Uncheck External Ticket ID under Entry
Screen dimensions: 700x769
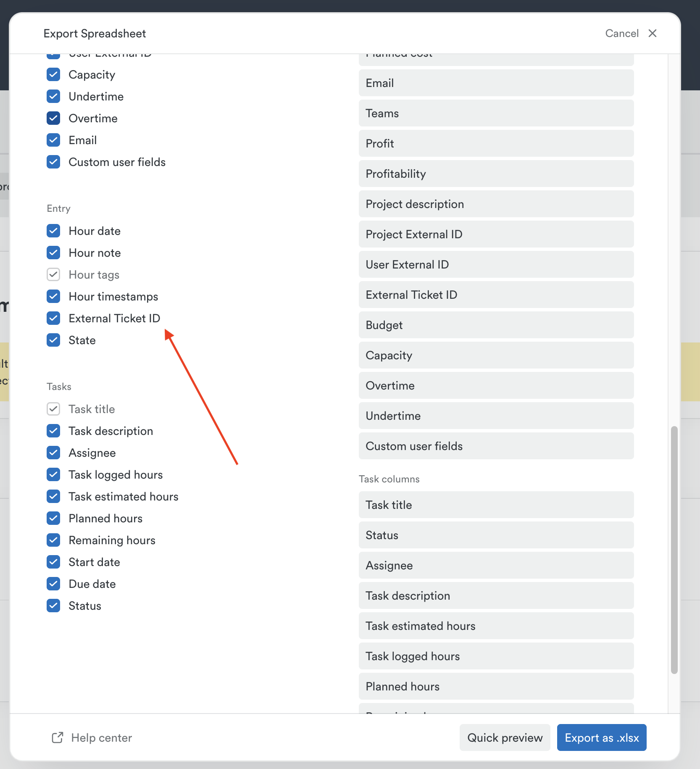point(53,318)
